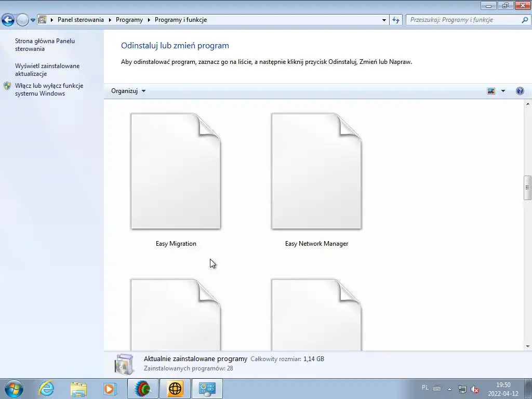Select the Programy i funkcje breadcrumb
The height and width of the screenshot is (399, 532).
pos(181,20)
